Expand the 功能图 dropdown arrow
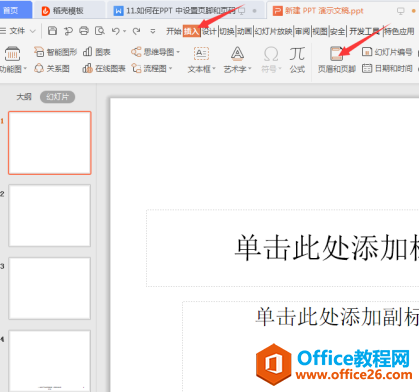Image resolution: width=419 pixels, height=392 pixels. tap(25, 69)
